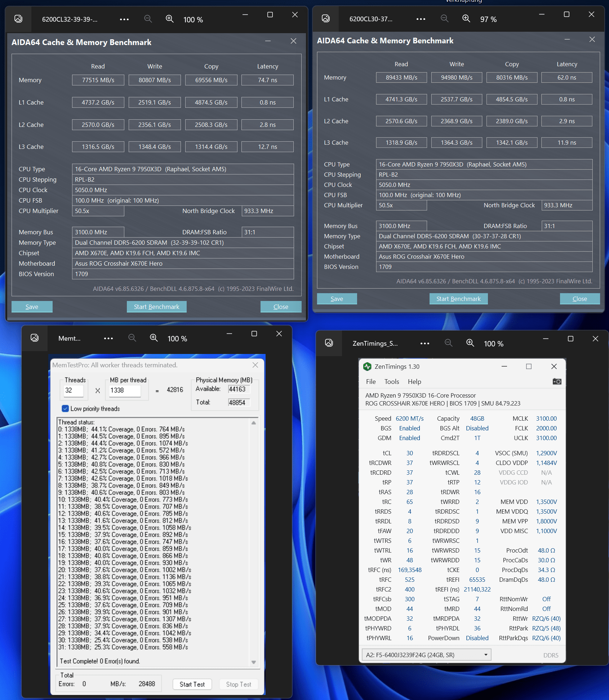Zoom in on the ZenTimings_S... photo viewer
This screenshot has width=609, height=700.
(x=470, y=343)
